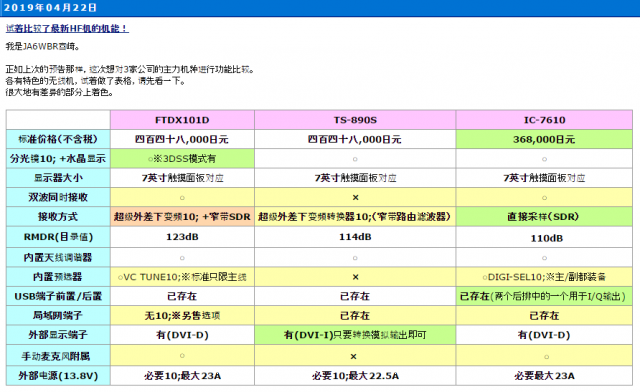Click the 必要最大23A cell for IC-7610
This screenshot has width=640, height=392.
pyautogui.click(x=544, y=376)
